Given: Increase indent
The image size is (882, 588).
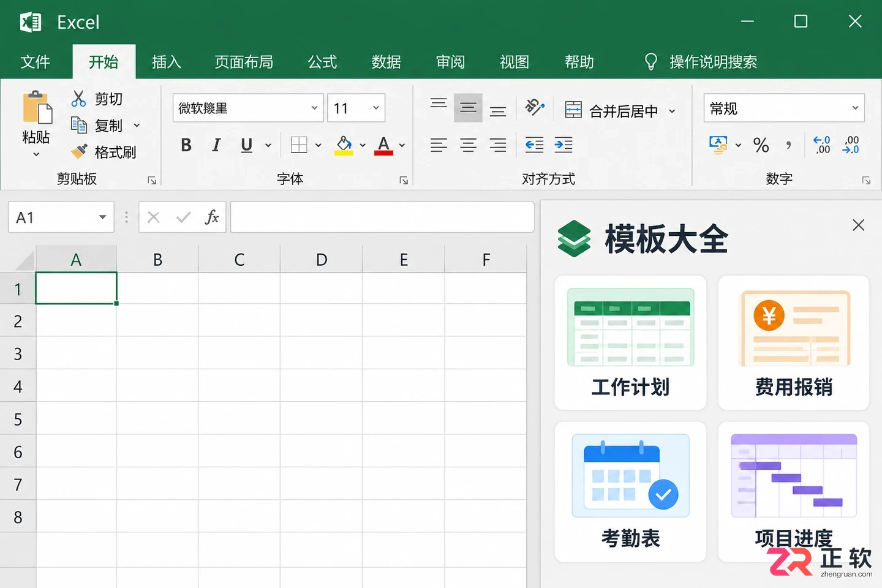Looking at the screenshot, I should point(563,145).
